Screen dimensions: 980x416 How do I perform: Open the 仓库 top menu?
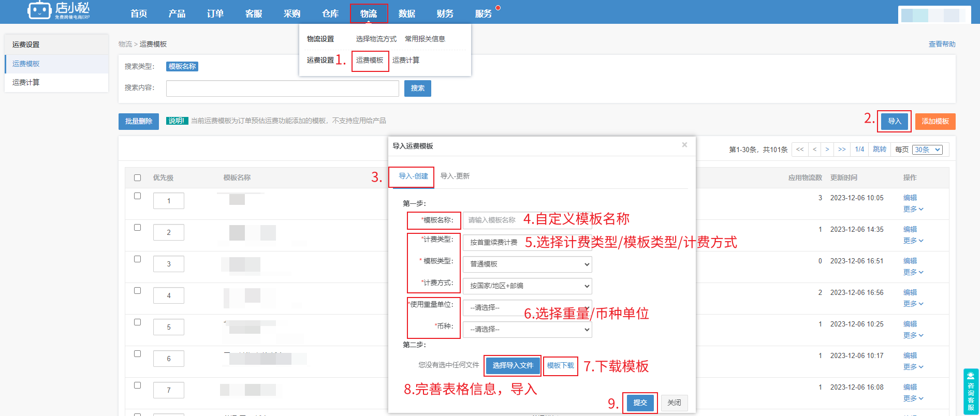point(330,13)
